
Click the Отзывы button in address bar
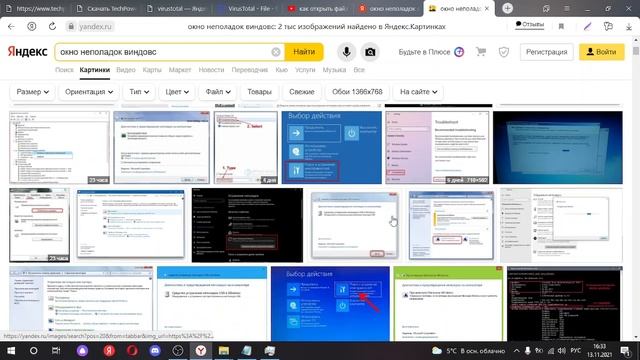point(529,24)
